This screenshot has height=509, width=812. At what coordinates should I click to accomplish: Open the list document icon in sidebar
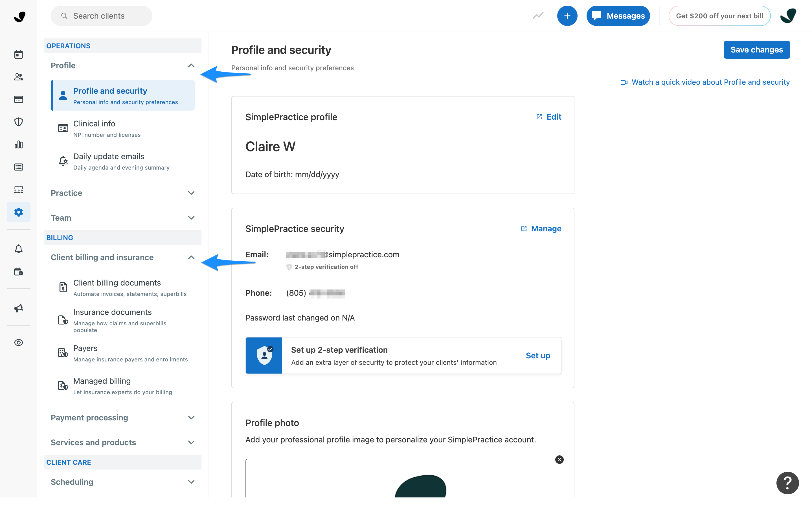point(19,167)
